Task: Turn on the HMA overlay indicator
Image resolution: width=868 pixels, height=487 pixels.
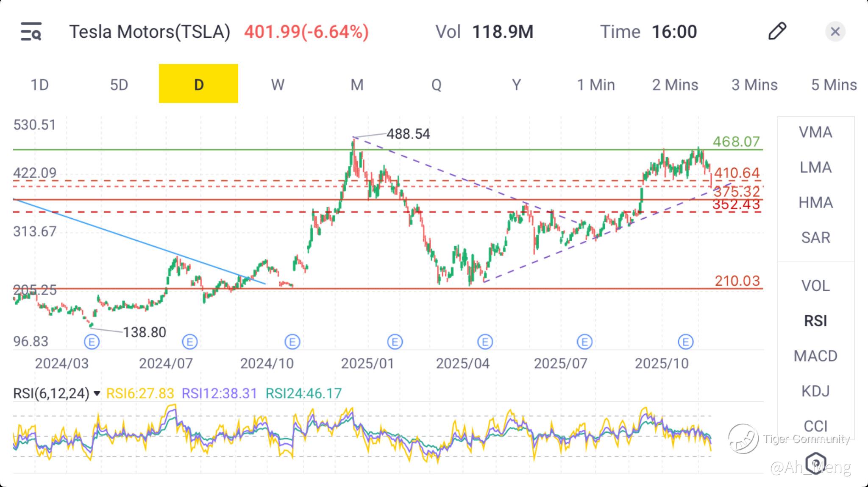Action: (x=815, y=203)
